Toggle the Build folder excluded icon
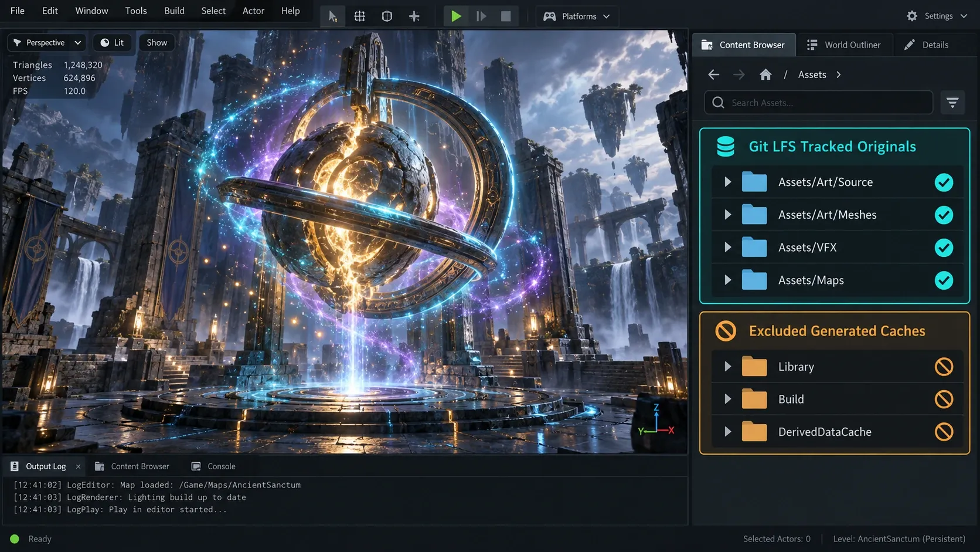The width and height of the screenshot is (980, 552). 944,399
